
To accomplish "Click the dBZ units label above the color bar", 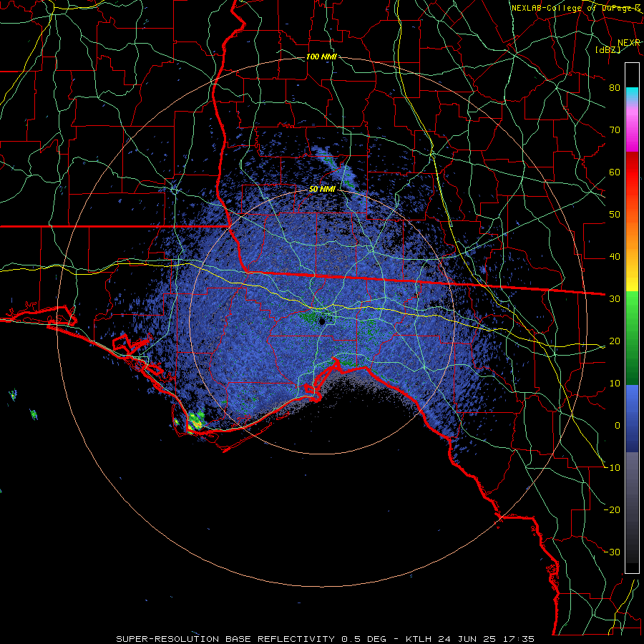I will coord(608,50).
